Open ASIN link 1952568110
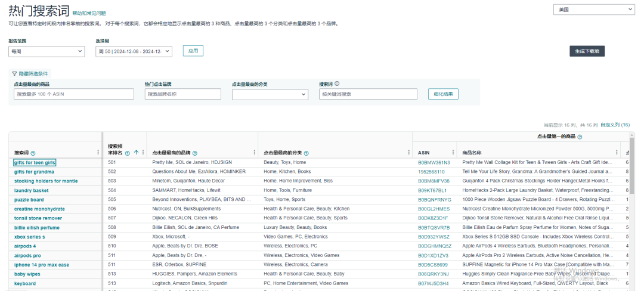This screenshot has height=291, width=644. (431, 172)
